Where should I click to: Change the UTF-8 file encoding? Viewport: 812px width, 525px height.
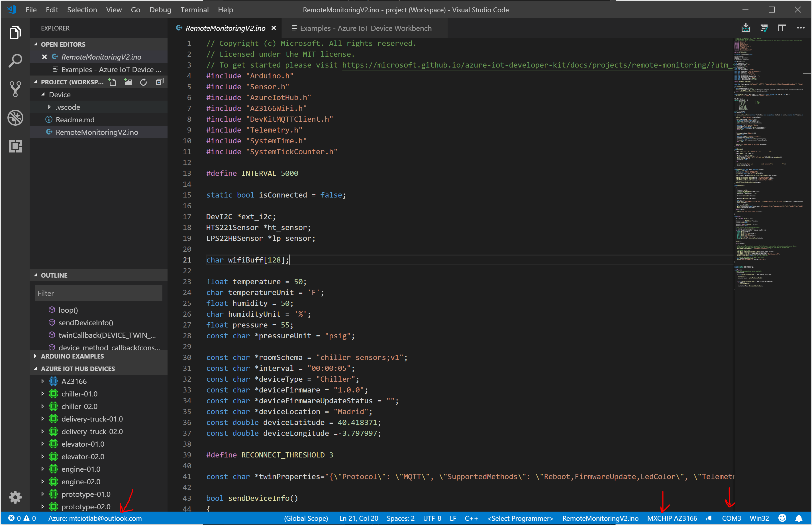click(432, 518)
